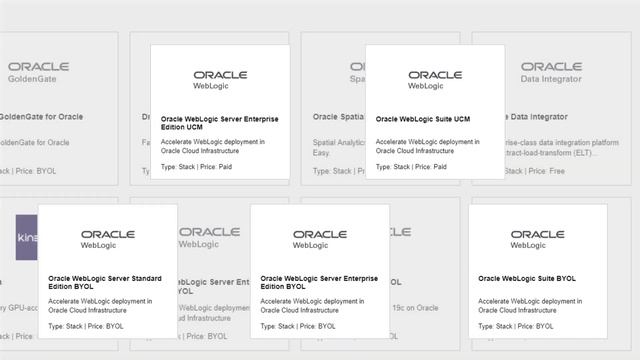Click WebLogic logo on Enterprise Edition BYOL card
Image resolution: width=640 pixels, height=360 pixels.
320,240
